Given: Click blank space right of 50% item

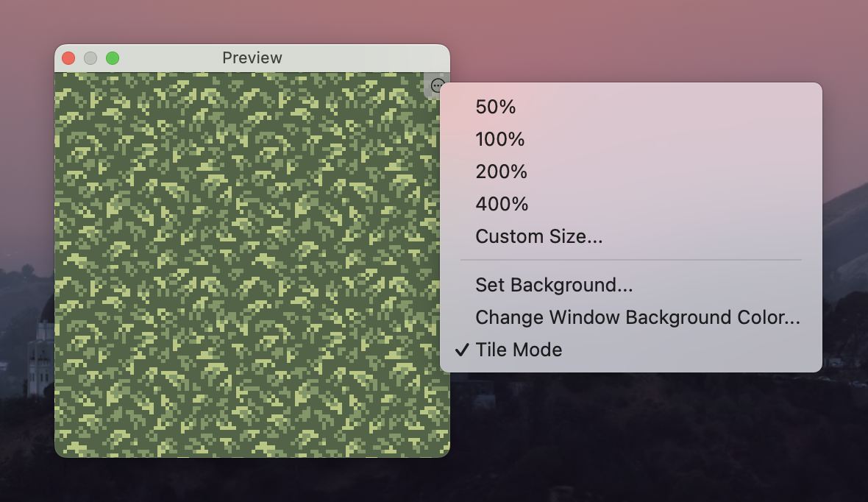Looking at the screenshot, I should tap(662, 107).
